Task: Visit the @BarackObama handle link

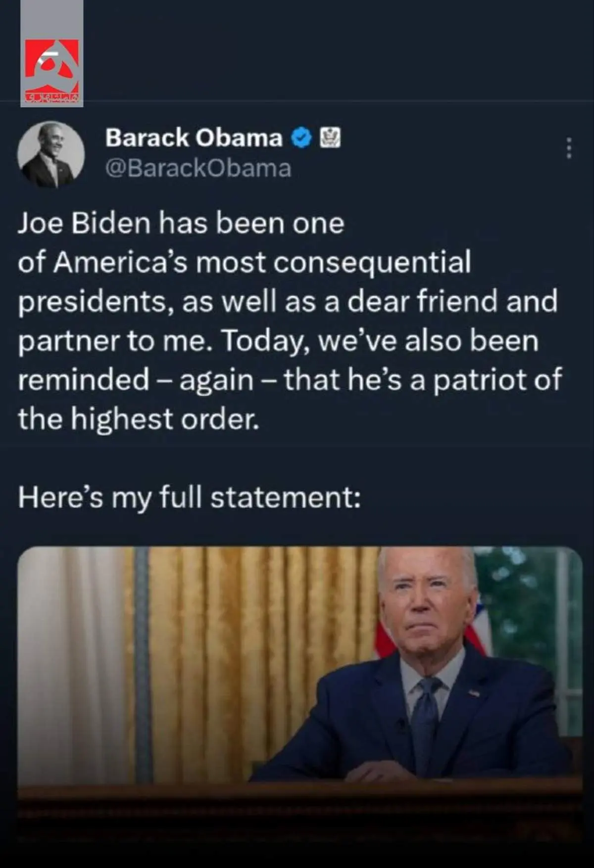Action: click(x=198, y=168)
